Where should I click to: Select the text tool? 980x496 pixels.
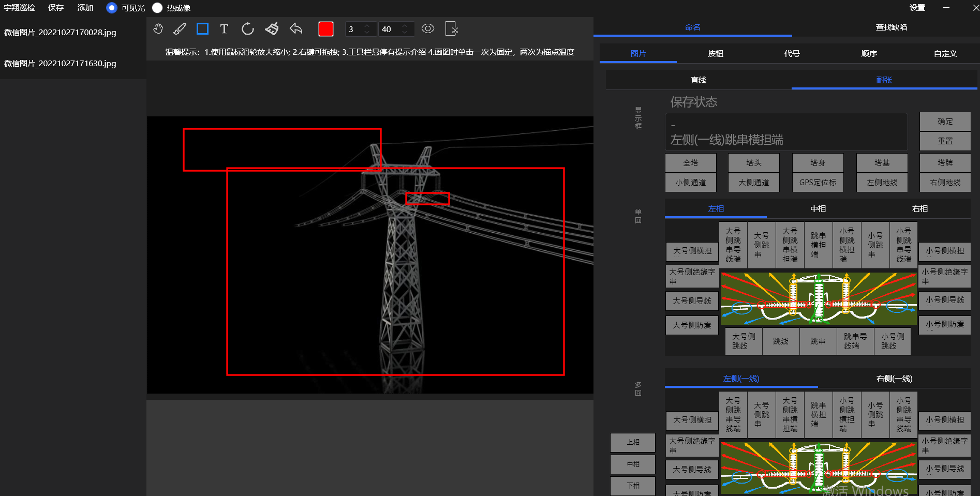tap(224, 29)
